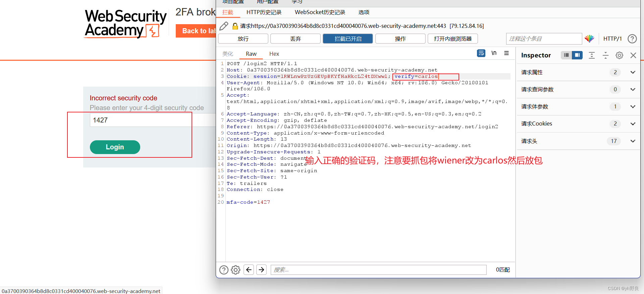The image size is (644, 294).
Task: Open WebSocket历史记录 tab
Action: 320,12
